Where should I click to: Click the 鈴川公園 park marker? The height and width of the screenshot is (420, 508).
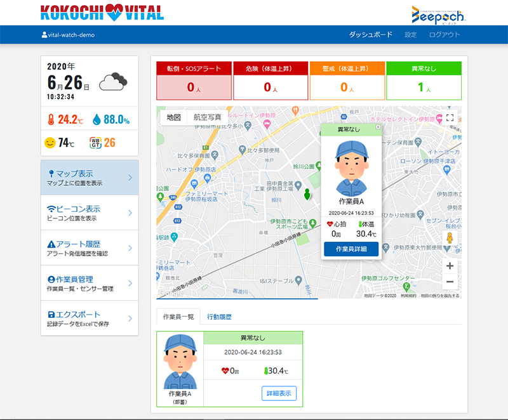319,166
